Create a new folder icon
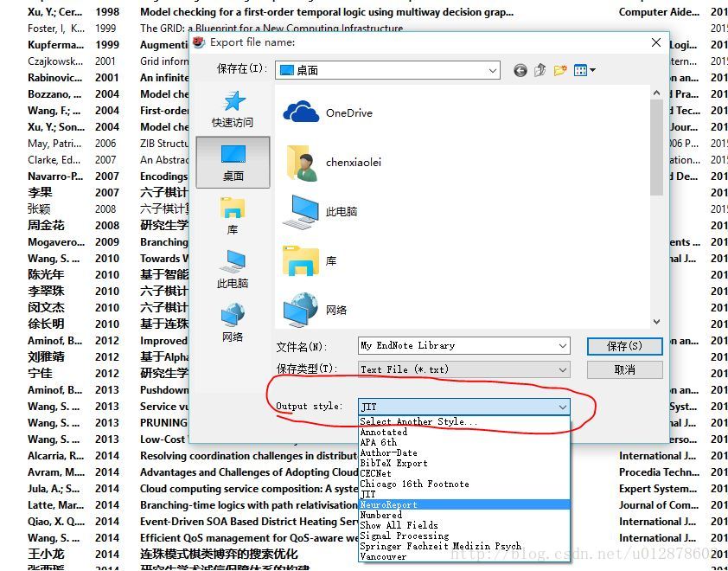 pyautogui.click(x=560, y=70)
